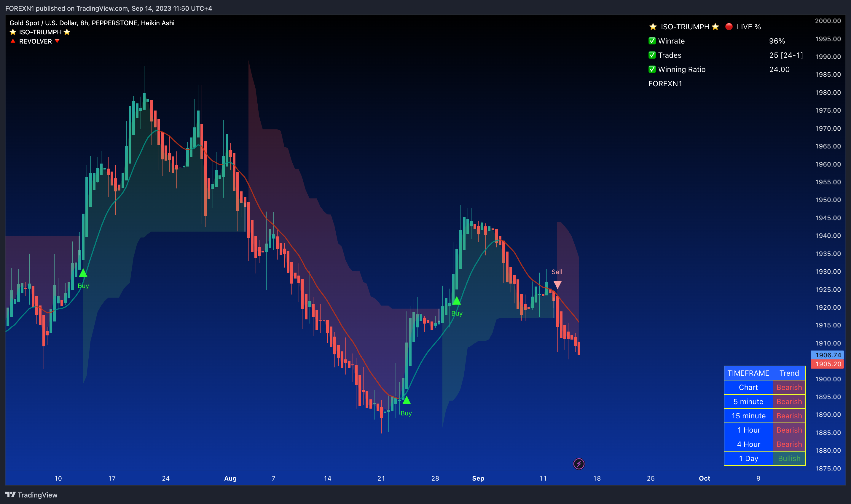Click the 1 Day timeframe cell
Screen dimensions: 851x504
[x=748, y=458]
